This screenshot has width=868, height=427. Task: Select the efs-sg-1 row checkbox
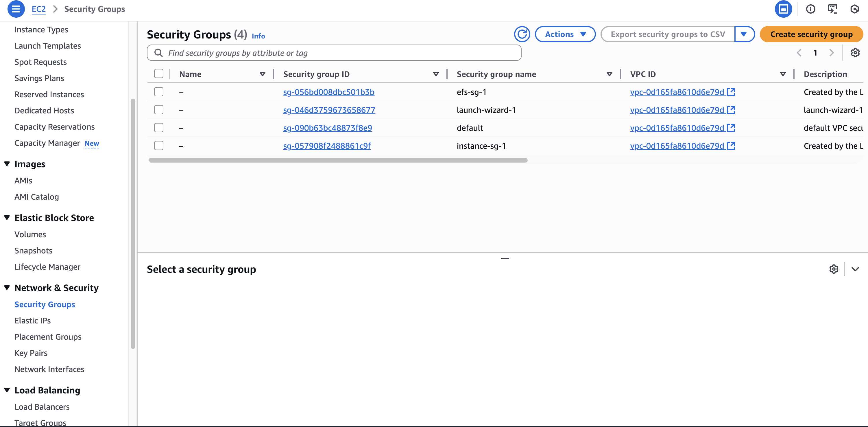(159, 92)
